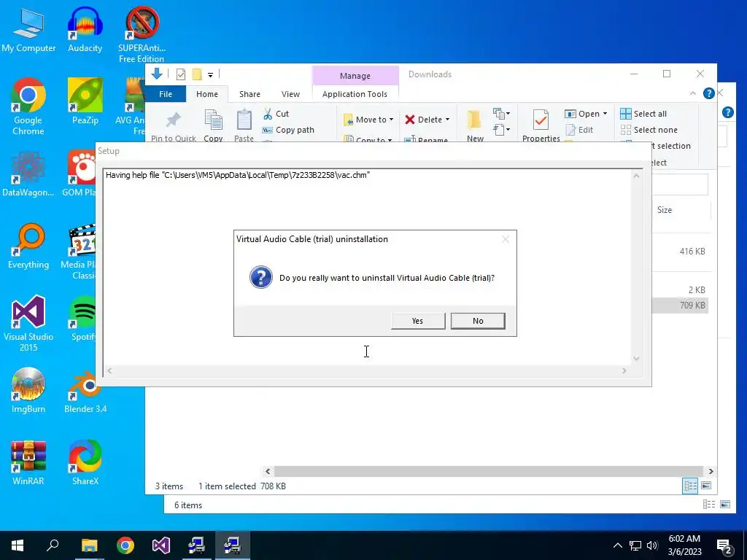Screen dimensions: 747x560
Task: Click the Downloads horizontal scrollbar
Action: click(489, 472)
